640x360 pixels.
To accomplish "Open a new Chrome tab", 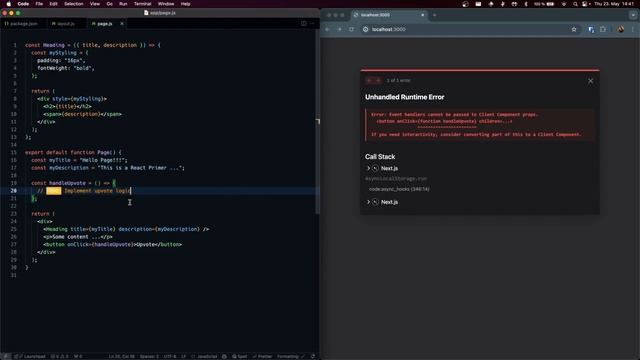I will 435,15.
